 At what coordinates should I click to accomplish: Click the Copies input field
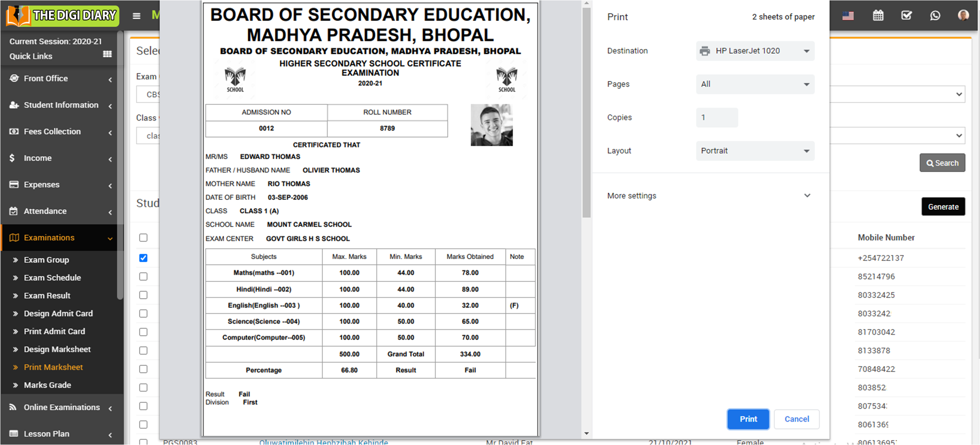click(x=717, y=118)
